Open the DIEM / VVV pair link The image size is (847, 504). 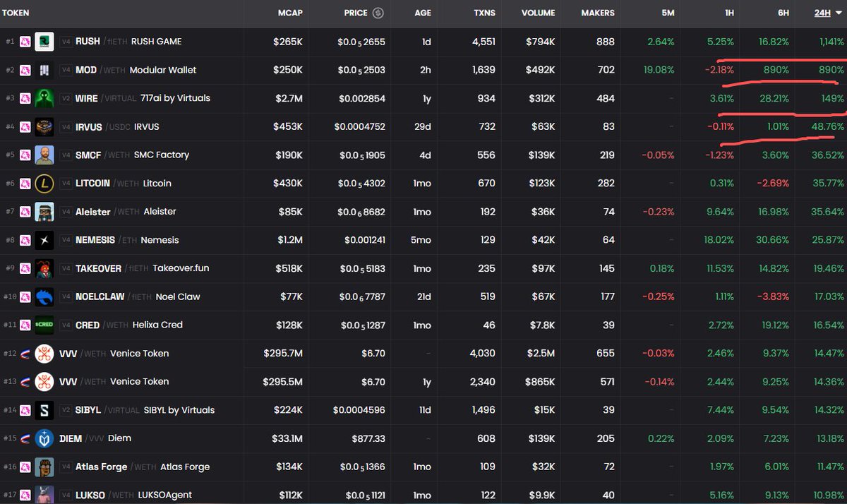pos(82,438)
